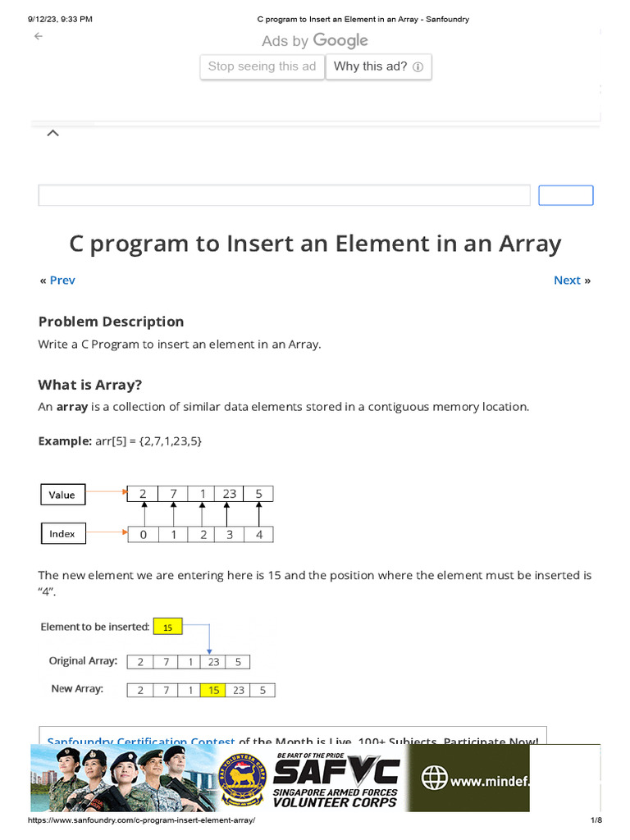This screenshot has width=630, height=840.
Task: Click the lion emblem in SAFVC banner
Action: point(239,776)
